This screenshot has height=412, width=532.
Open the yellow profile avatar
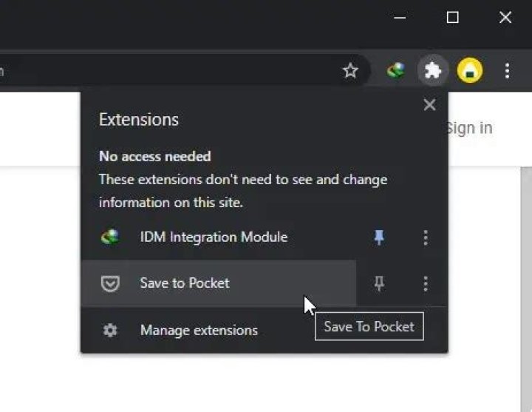[x=470, y=71]
